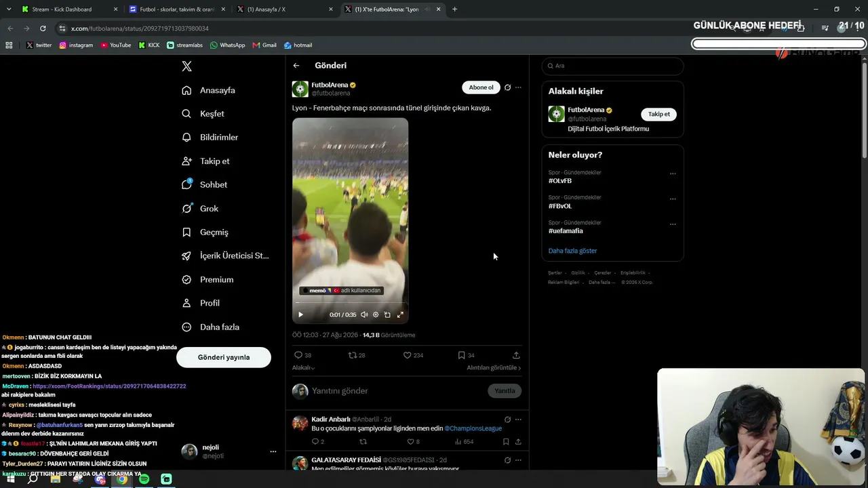This screenshot has width=868, height=488.
Task: Enter video fullscreen mode
Action: 400,314
